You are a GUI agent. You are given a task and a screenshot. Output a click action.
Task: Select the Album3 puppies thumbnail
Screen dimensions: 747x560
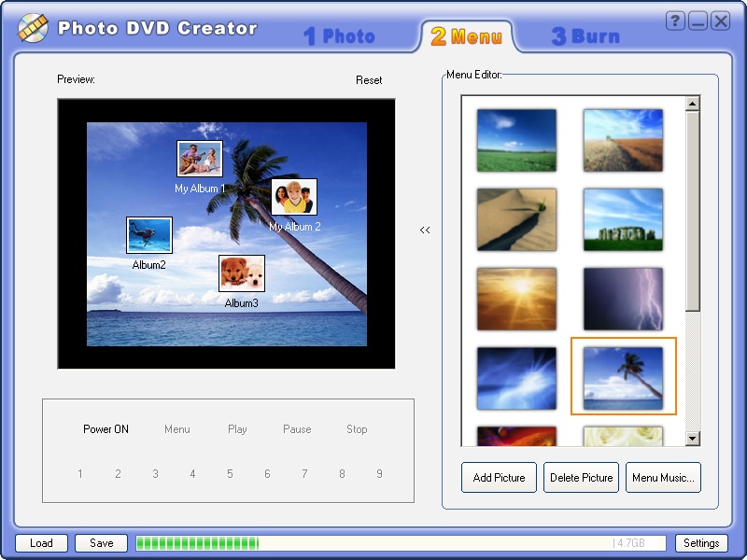(242, 273)
